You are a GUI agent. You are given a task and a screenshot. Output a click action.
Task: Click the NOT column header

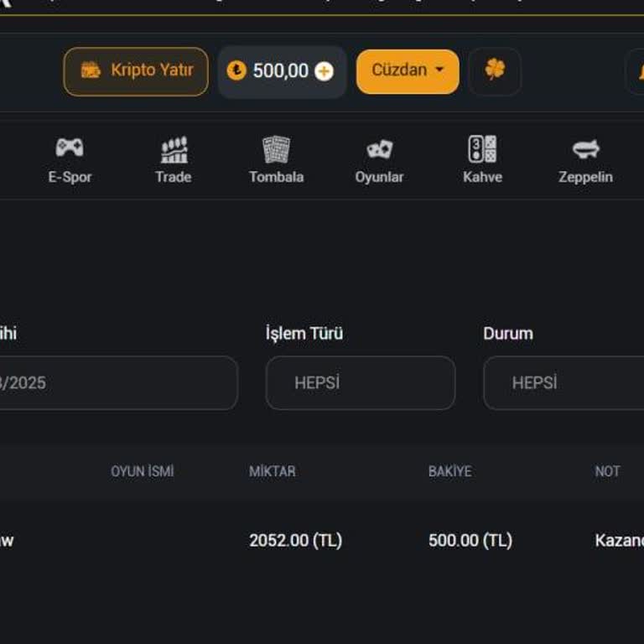tap(607, 471)
